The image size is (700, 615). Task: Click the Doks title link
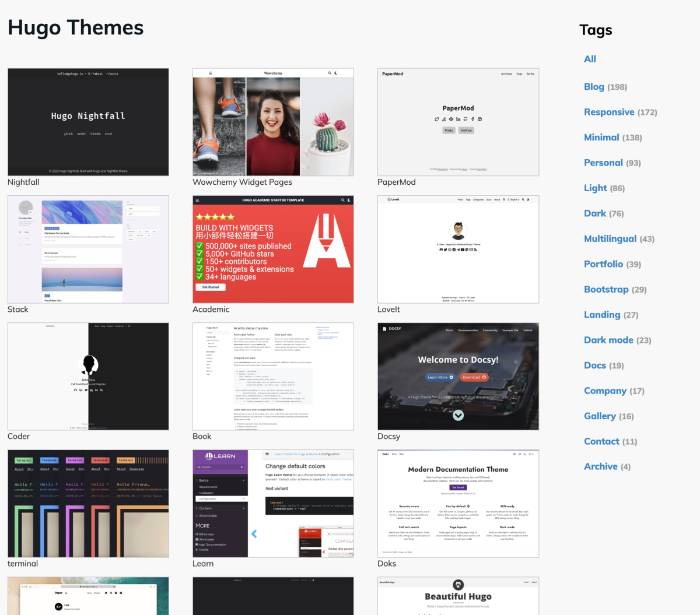[387, 564]
